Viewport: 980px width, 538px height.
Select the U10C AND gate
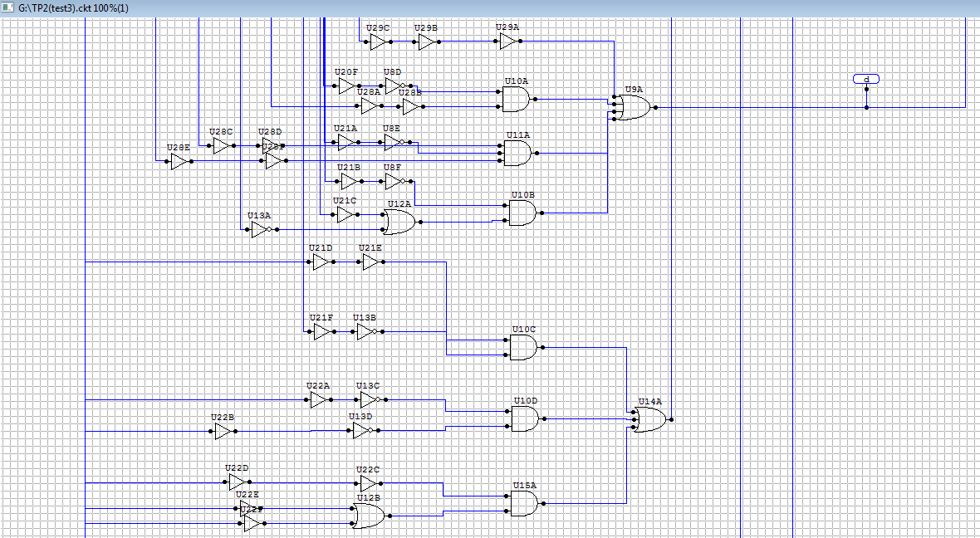(x=522, y=348)
